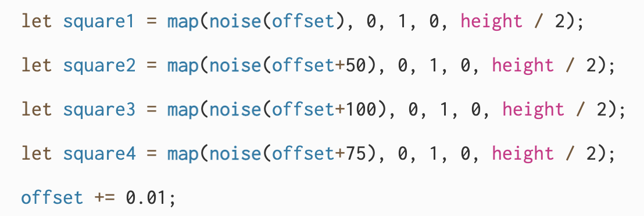Screen dimensions: 644x216
Task: Click the map function on square1 line
Action: point(183,22)
